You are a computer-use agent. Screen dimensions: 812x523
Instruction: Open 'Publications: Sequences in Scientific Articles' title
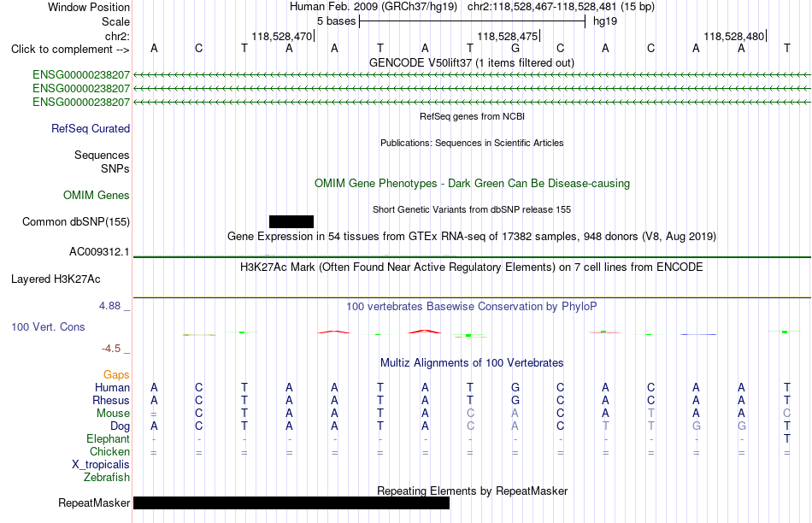472,143
